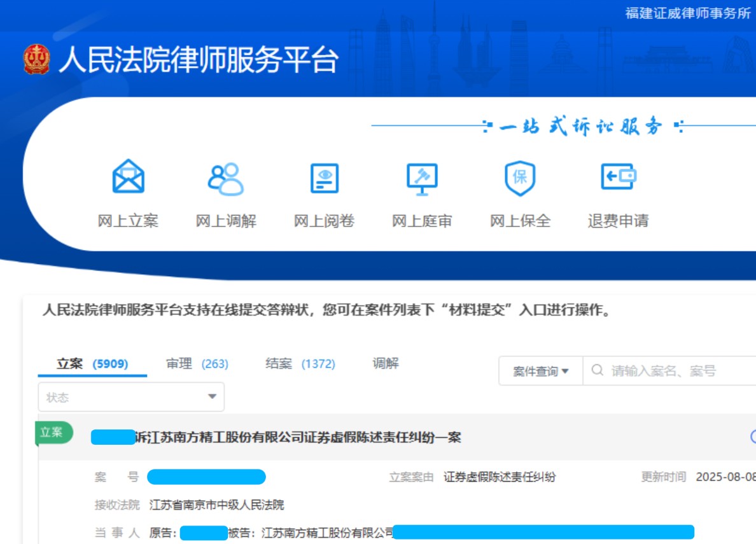Click the search magnifier icon
The width and height of the screenshot is (756, 544).
click(x=598, y=370)
